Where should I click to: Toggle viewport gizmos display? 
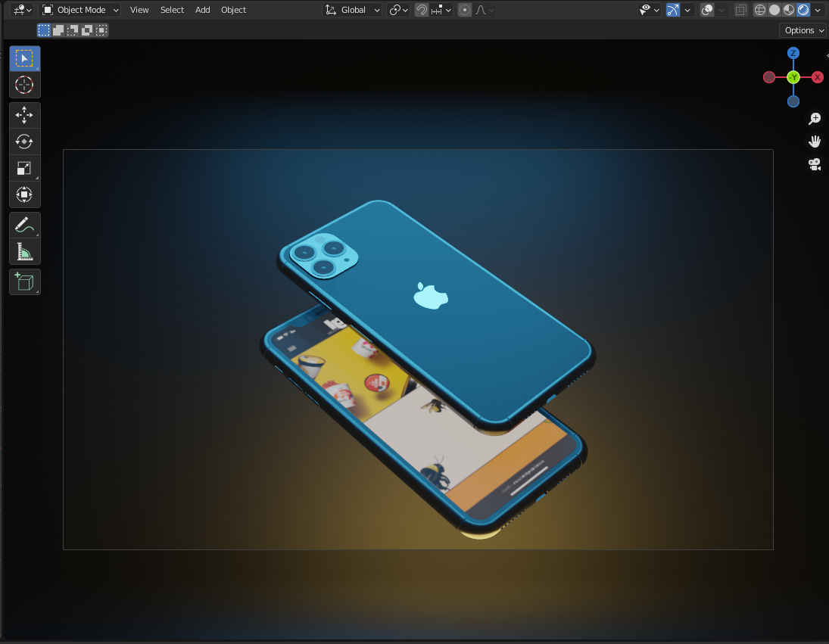pyautogui.click(x=672, y=10)
